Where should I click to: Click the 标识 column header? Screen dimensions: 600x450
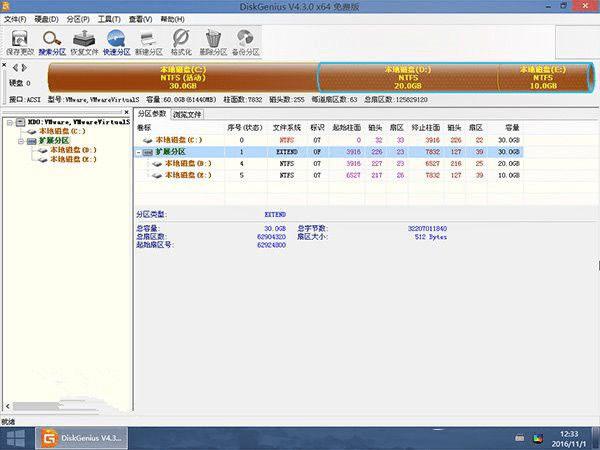tap(317, 128)
